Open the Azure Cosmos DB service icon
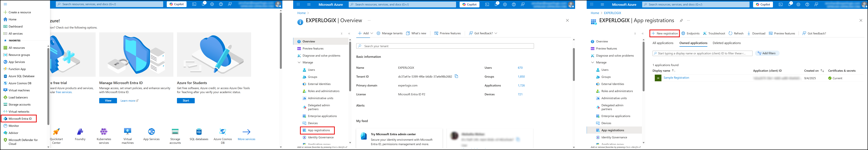Image resolution: width=868 pixels, height=150 pixels. coord(223,132)
